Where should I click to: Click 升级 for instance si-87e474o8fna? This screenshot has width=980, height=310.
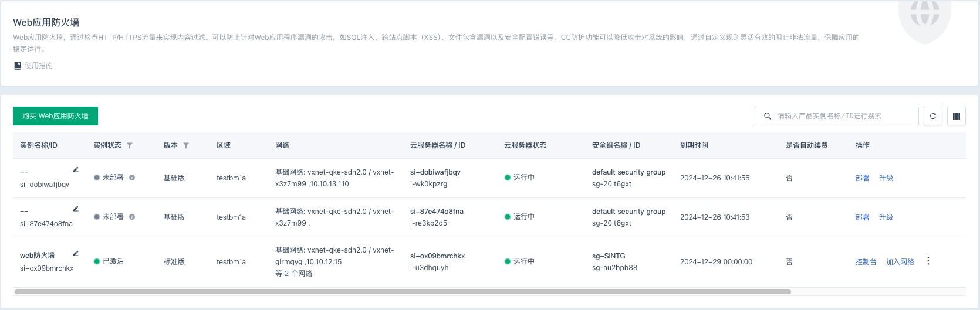886,217
